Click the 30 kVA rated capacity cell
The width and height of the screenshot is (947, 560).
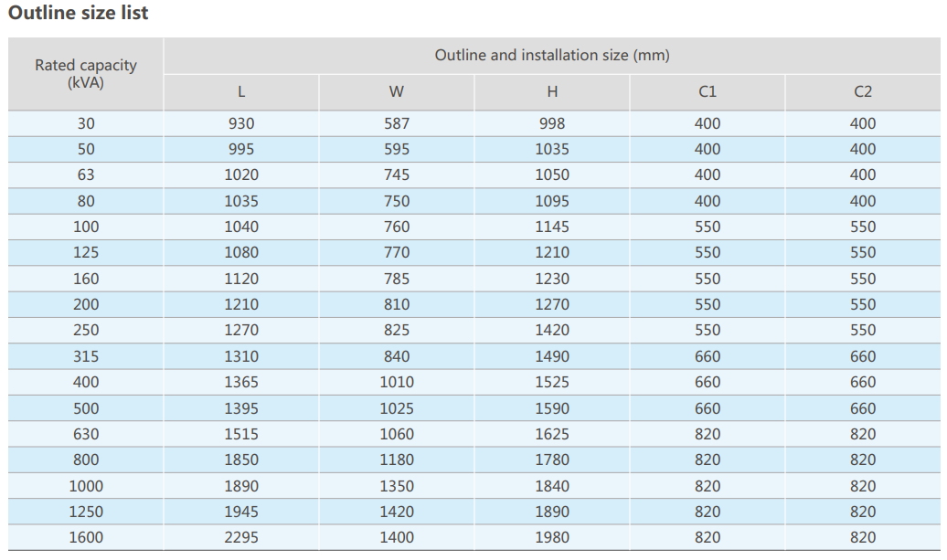click(x=86, y=123)
